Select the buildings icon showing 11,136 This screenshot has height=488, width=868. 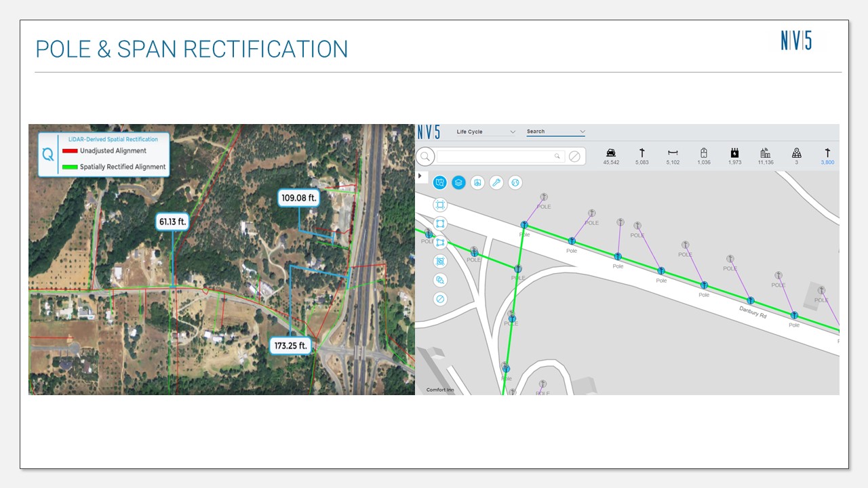(766, 153)
